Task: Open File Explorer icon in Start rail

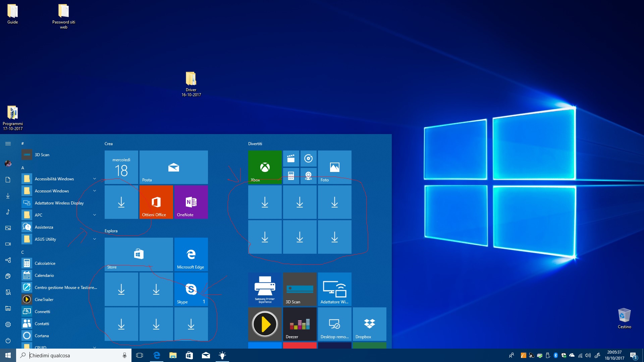Action: [8, 308]
